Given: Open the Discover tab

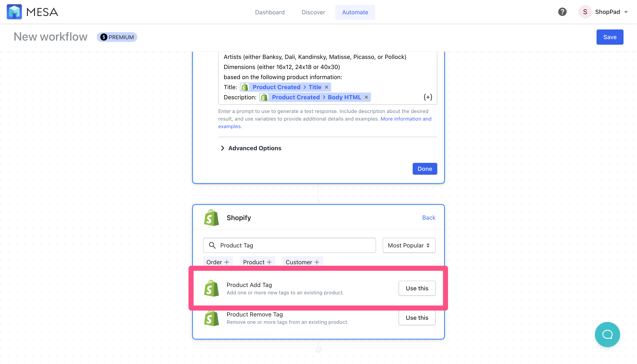Looking at the screenshot, I should (313, 12).
